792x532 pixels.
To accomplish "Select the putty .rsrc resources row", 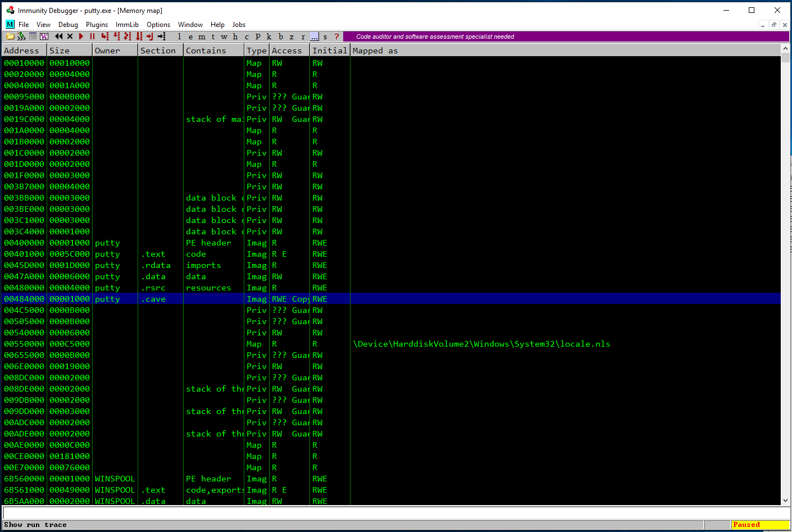I will coord(391,288).
